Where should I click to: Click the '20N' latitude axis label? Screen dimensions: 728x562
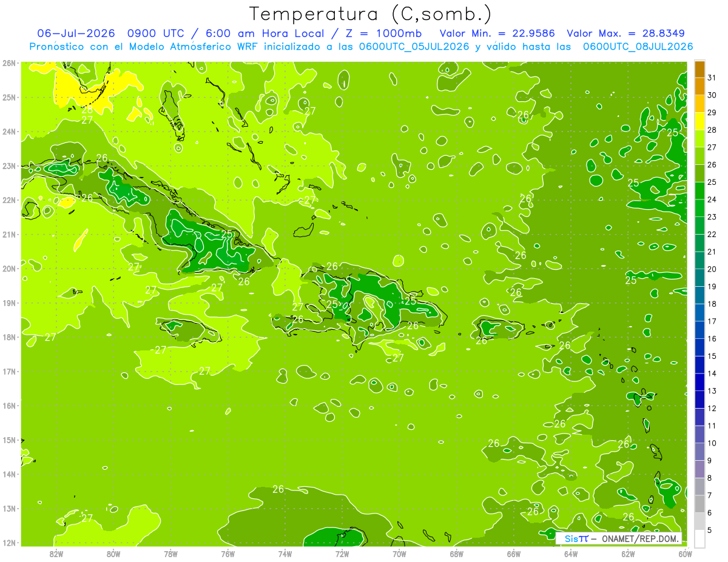(8, 268)
